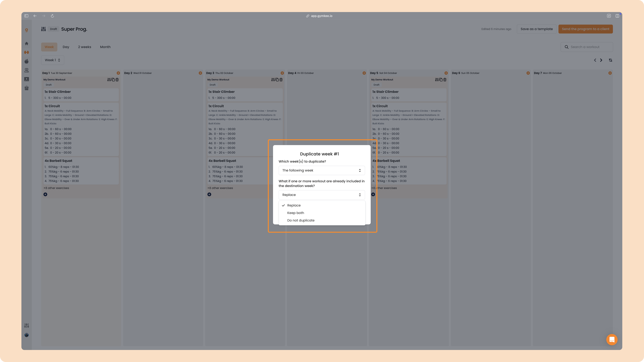Switch to the 2 weeks view tab

(x=84, y=47)
